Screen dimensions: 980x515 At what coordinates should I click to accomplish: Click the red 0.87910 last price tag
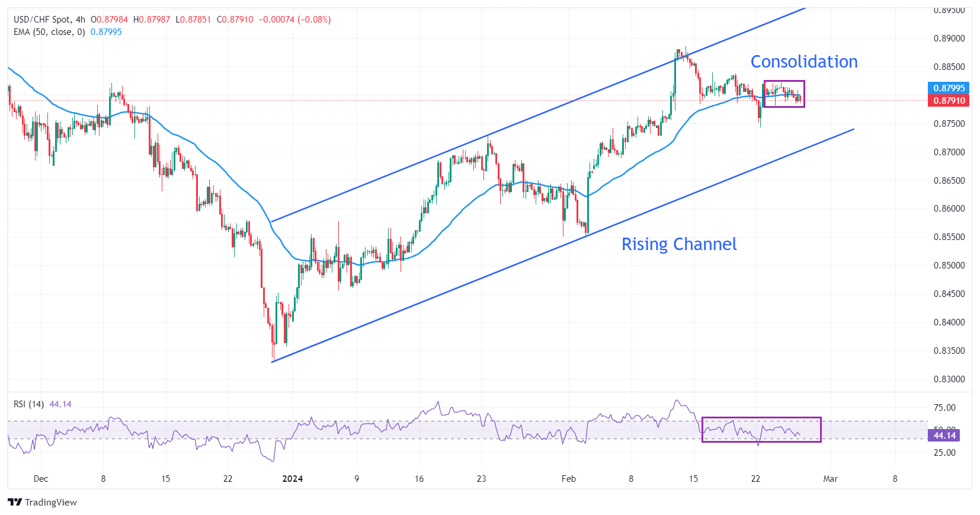pos(949,101)
